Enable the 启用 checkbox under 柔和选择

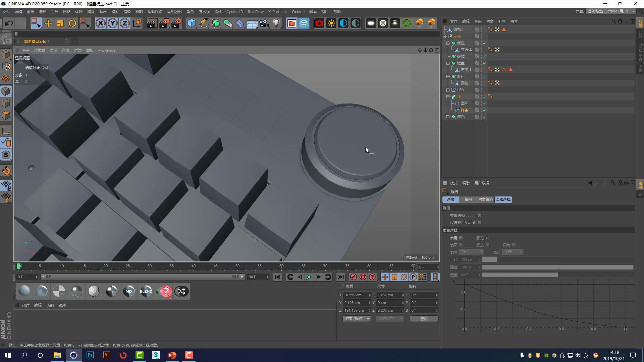coord(461,238)
